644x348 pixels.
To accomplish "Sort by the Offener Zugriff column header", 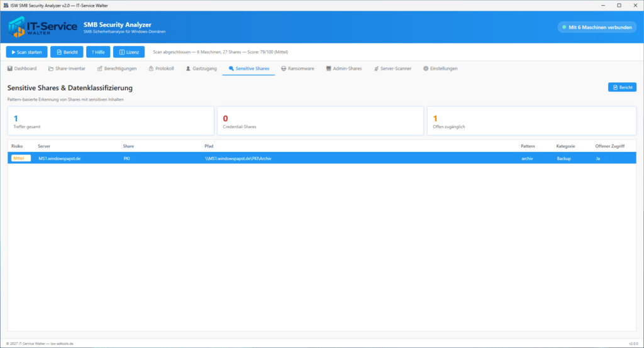I will [x=610, y=146].
